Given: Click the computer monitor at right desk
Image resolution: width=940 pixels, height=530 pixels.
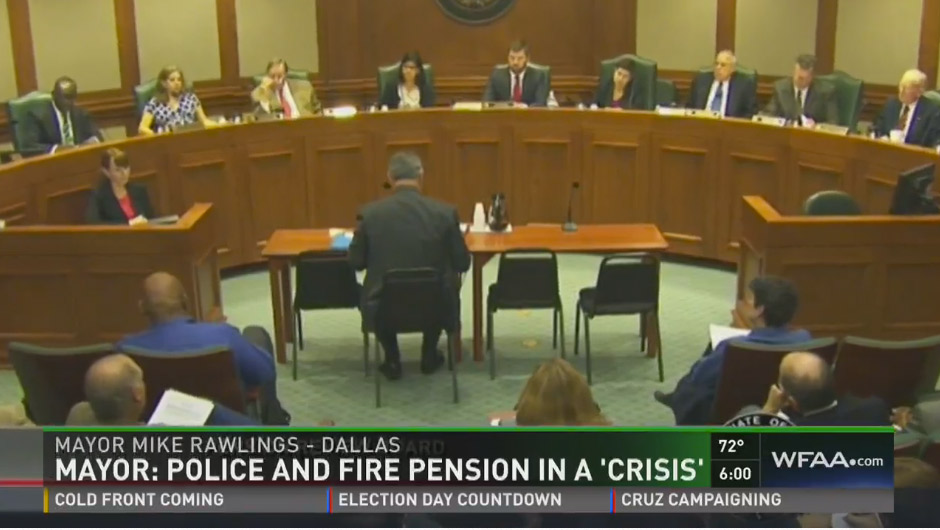Looking at the screenshot, I should coord(914,189).
